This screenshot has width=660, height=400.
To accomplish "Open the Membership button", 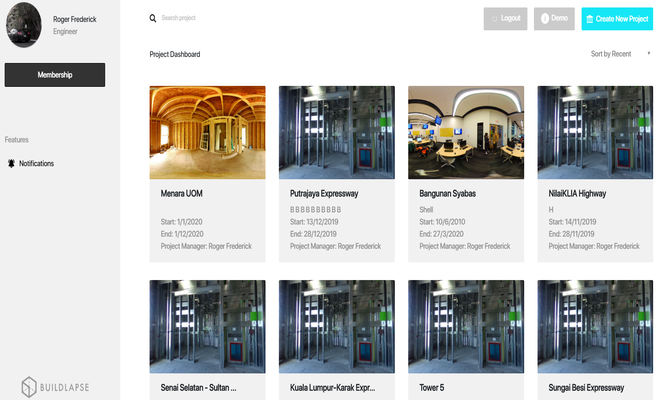I will point(55,75).
